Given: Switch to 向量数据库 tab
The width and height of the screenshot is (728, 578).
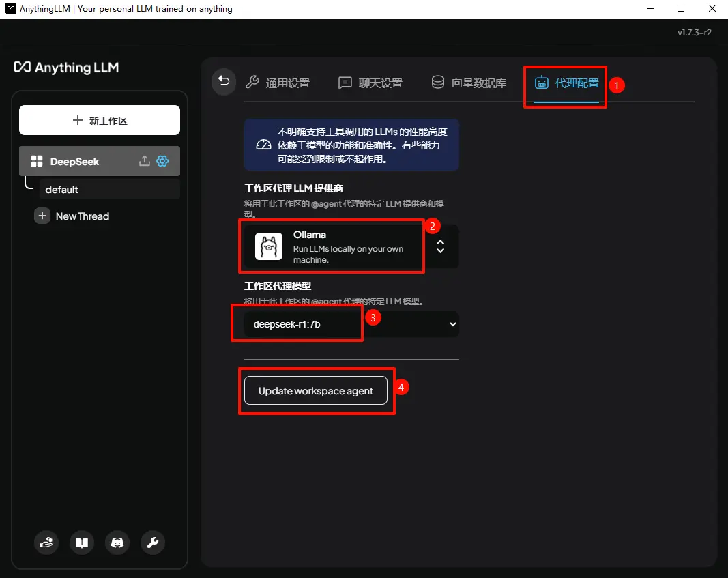Looking at the screenshot, I should pos(469,83).
